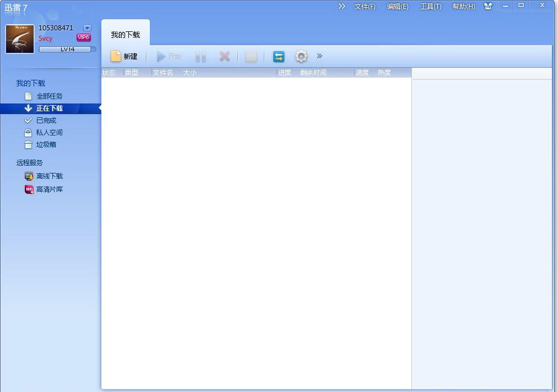The width and height of the screenshot is (558, 392).
Task: Expand the menu bar double-chevron
Action: 342,6
